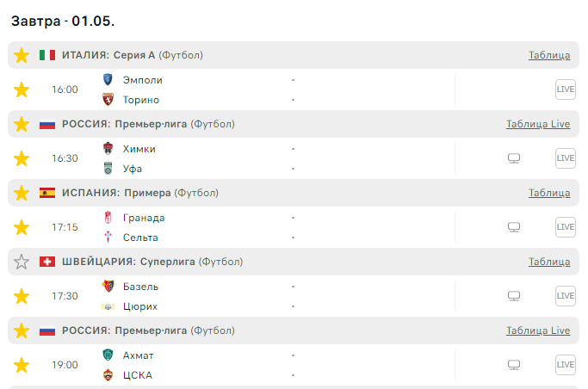Screen dimensions: 588x389
Task: Unfavorite the Italy Serie A league star
Action: pyautogui.click(x=22, y=55)
